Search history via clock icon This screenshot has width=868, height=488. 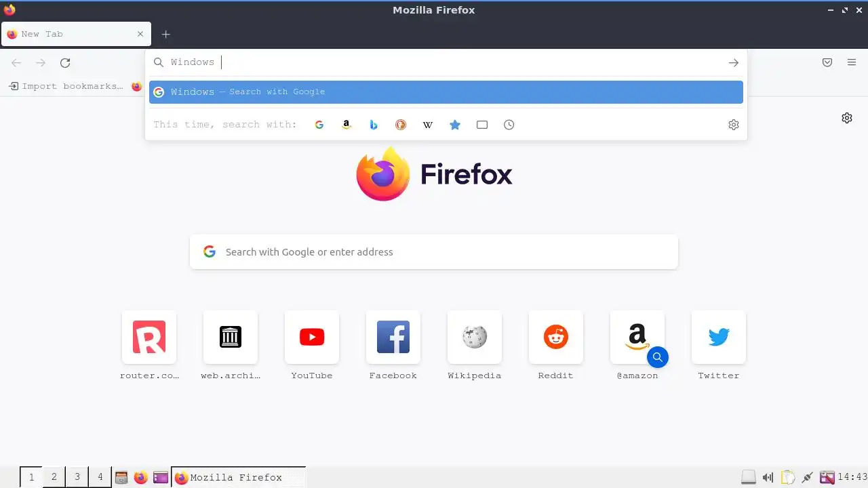pos(509,125)
